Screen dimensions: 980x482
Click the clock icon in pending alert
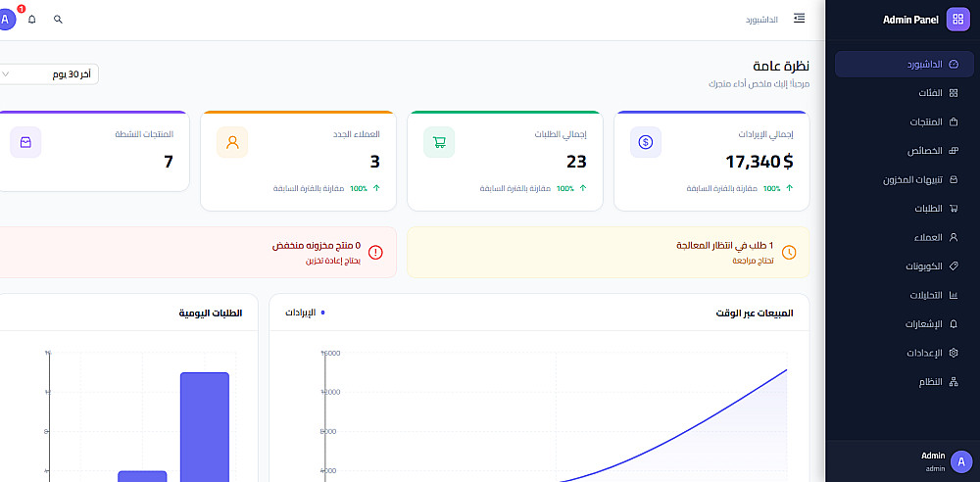coord(789,252)
